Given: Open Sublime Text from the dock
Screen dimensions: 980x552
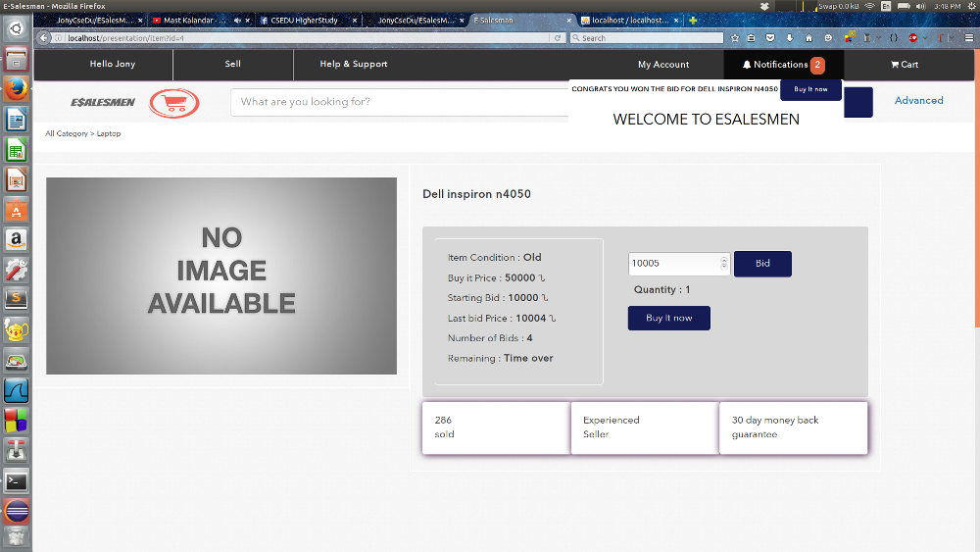Looking at the screenshot, I should [x=17, y=300].
